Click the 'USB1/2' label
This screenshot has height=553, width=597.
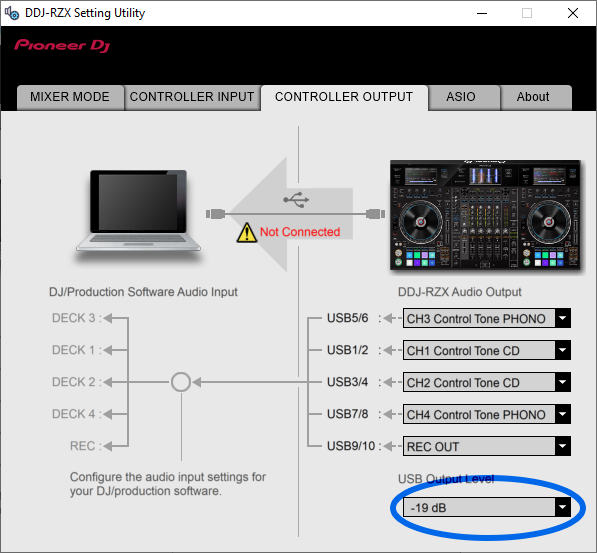348,350
